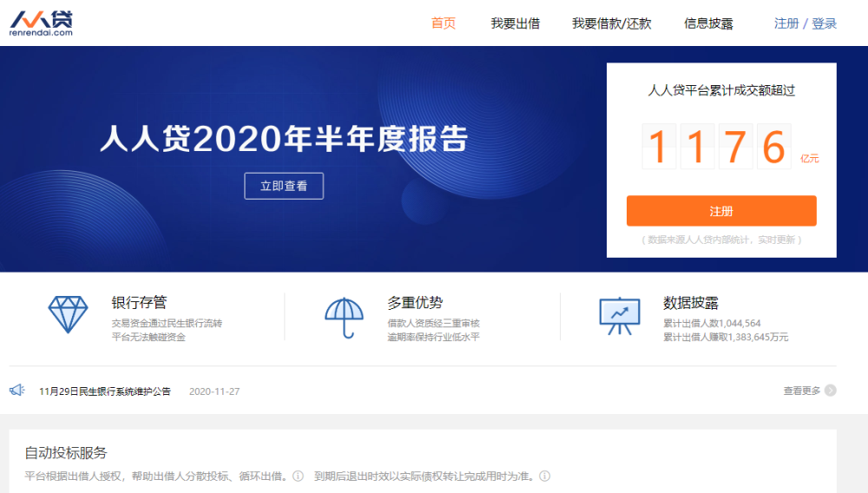868x493 pixels.
Task: Open the 我要出借 menu item
Action: 516,23
